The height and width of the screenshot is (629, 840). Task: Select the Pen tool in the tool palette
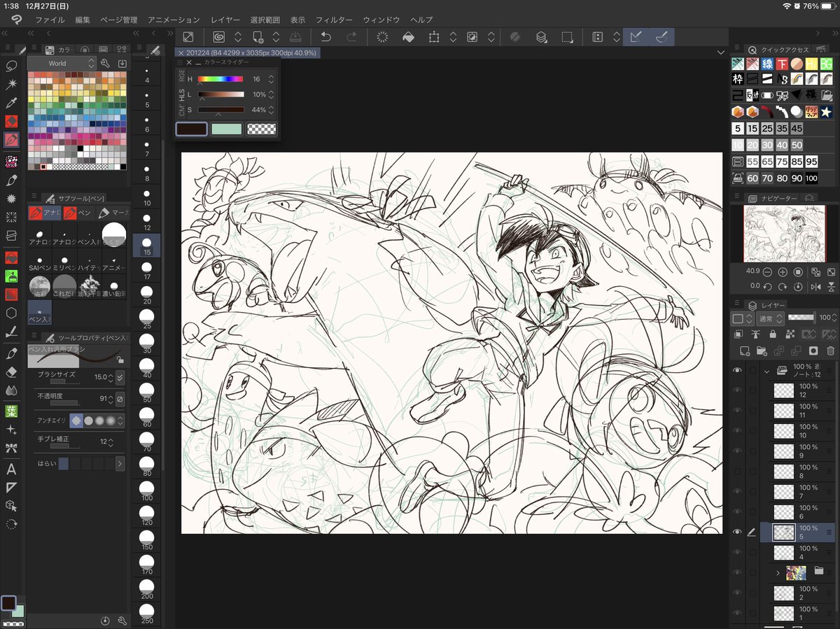[x=11, y=140]
